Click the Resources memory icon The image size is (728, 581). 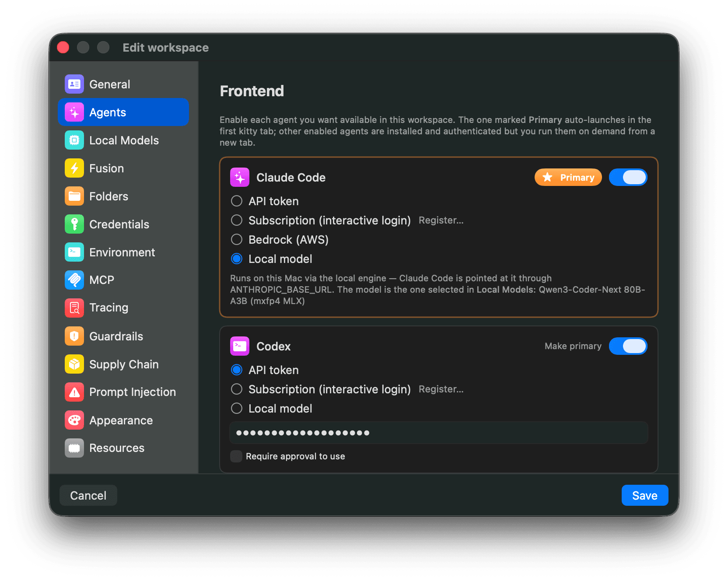pos(74,448)
